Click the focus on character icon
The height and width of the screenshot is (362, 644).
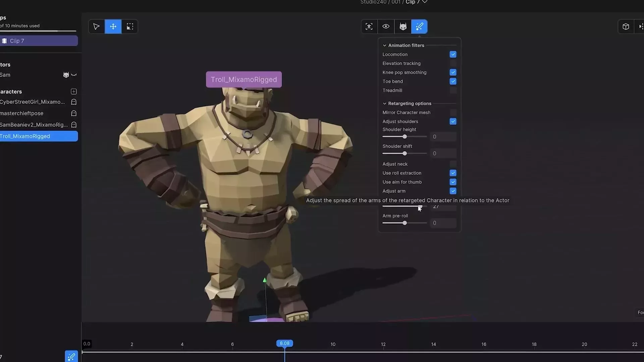click(369, 26)
